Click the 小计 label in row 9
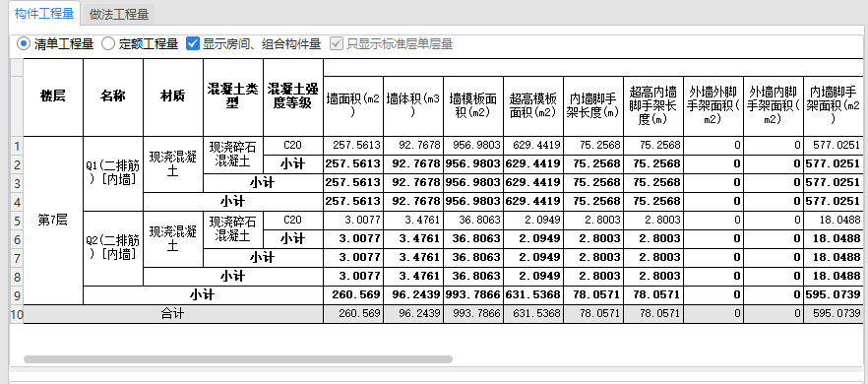Viewport: 868px width, 384px height. [x=203, y=295]
